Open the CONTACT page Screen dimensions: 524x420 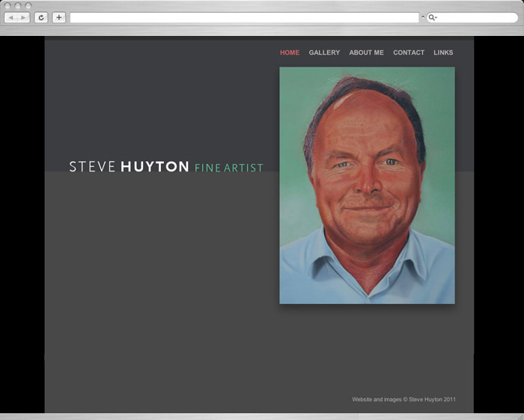(x=409, y=52)
